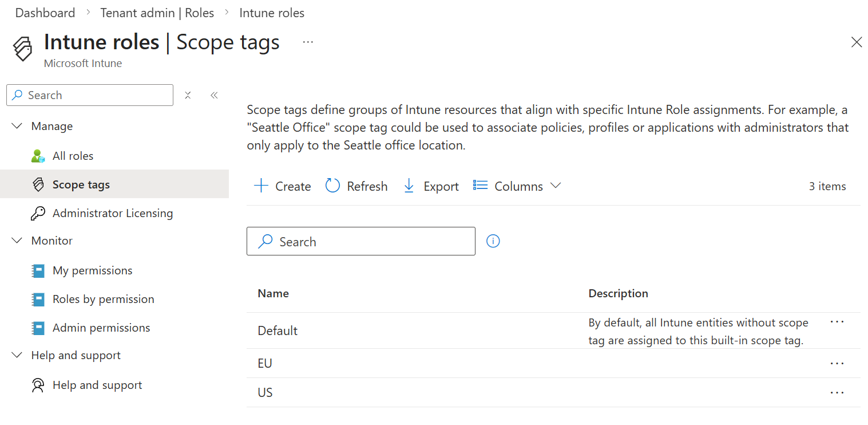Viewport: 868px width, 425px height.
Task: Create a new scope tag
Action: [x=282, y=186]
